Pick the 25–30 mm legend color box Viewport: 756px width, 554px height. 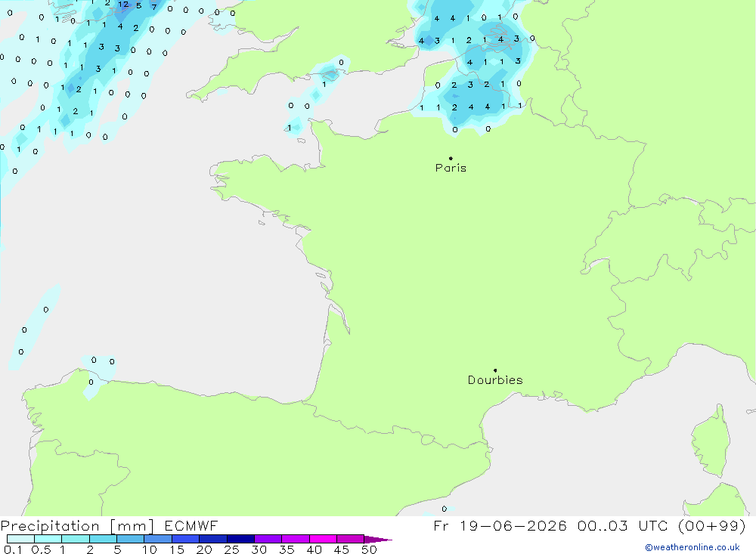pos(240,539)
